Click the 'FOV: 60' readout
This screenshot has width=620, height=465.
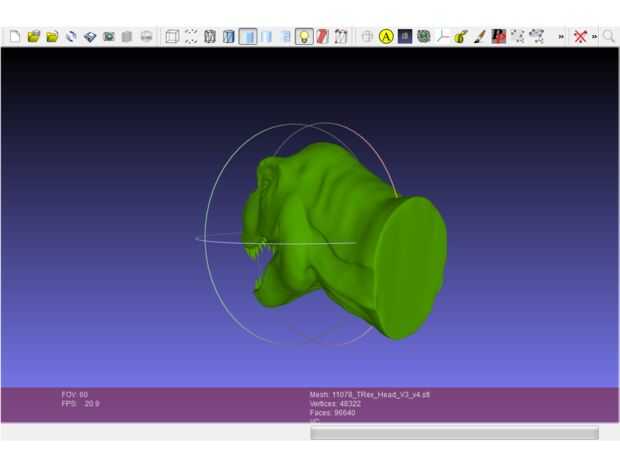tap(75, 395)
